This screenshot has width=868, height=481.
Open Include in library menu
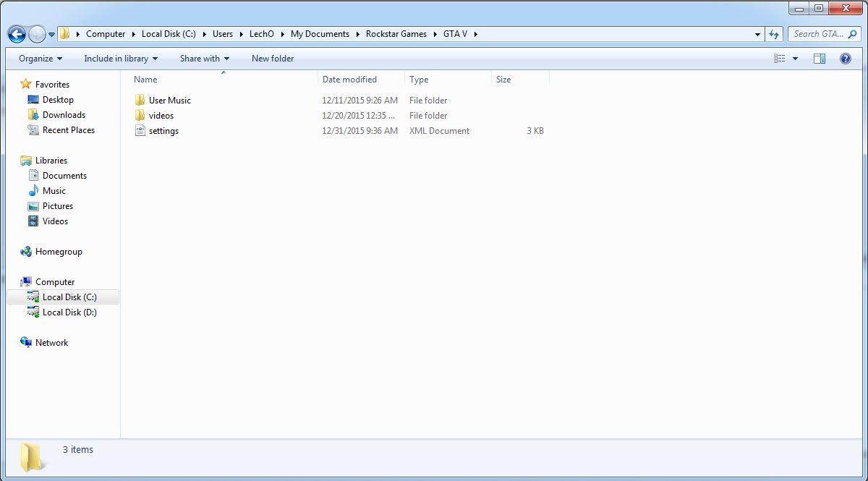121,59
